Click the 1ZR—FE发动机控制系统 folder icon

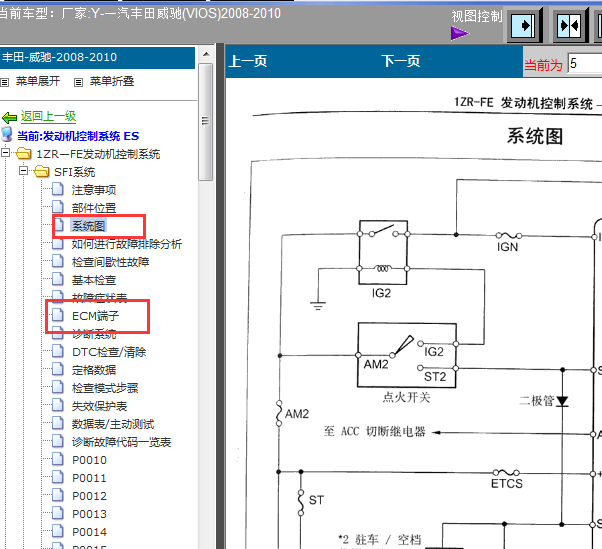[x=23, y=154]
